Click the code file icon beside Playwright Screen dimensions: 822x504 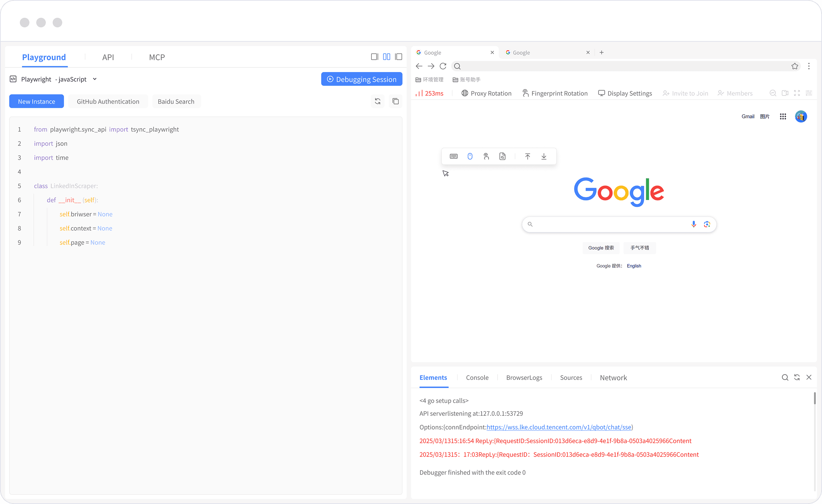(13, 79)
